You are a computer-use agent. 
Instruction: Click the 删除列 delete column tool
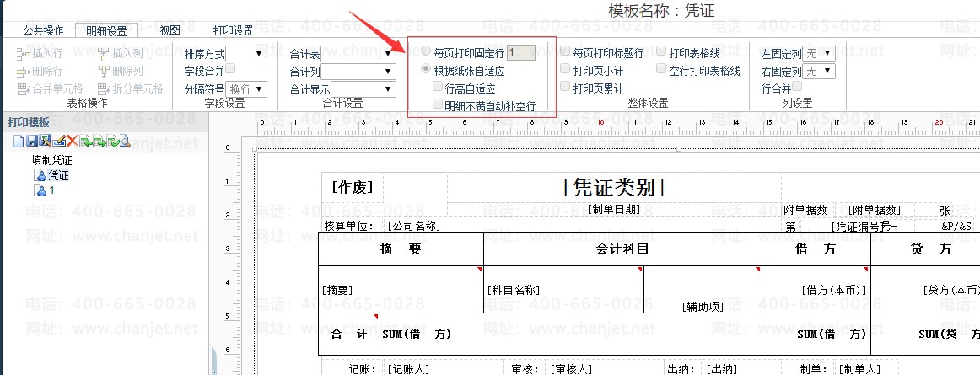pos(121,71)
